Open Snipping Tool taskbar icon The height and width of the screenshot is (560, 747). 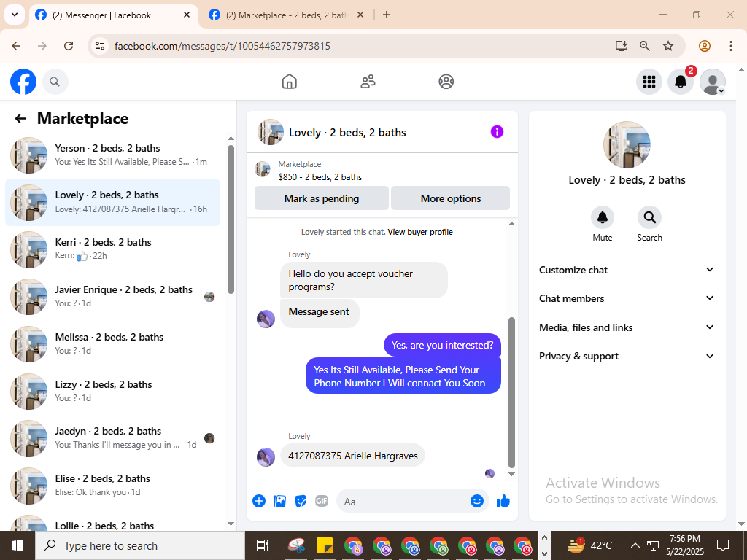pos(296,545)
